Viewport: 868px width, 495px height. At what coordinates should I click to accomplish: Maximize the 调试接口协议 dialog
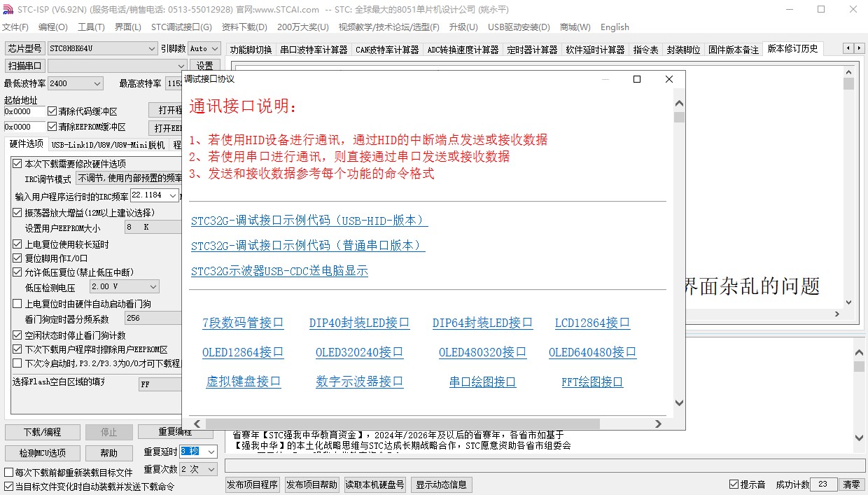tap(637, 79)
